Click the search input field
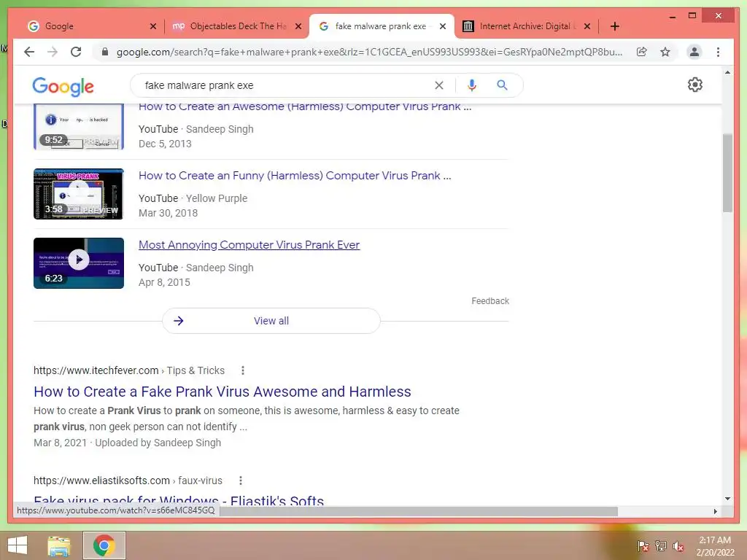Image resolution: width=747 pixels, height=560 pixels. pyautogui.click(x=286, y=85)
